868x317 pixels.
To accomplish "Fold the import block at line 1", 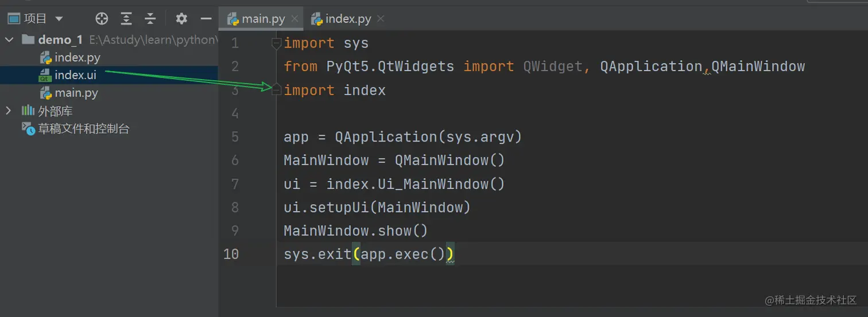I will 276,43.
